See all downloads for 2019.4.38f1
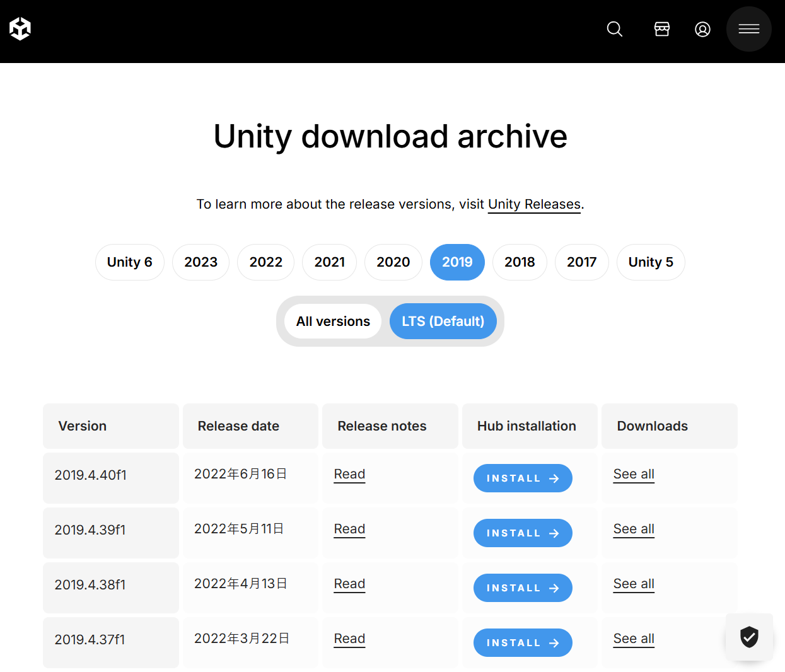 pos(634,584)
